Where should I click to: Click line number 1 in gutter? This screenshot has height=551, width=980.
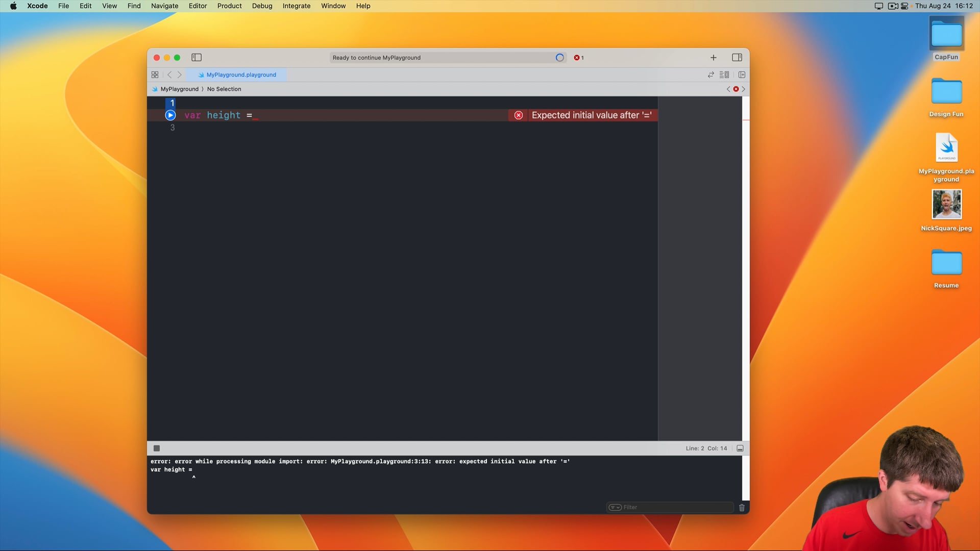click(x=172, y=103)
